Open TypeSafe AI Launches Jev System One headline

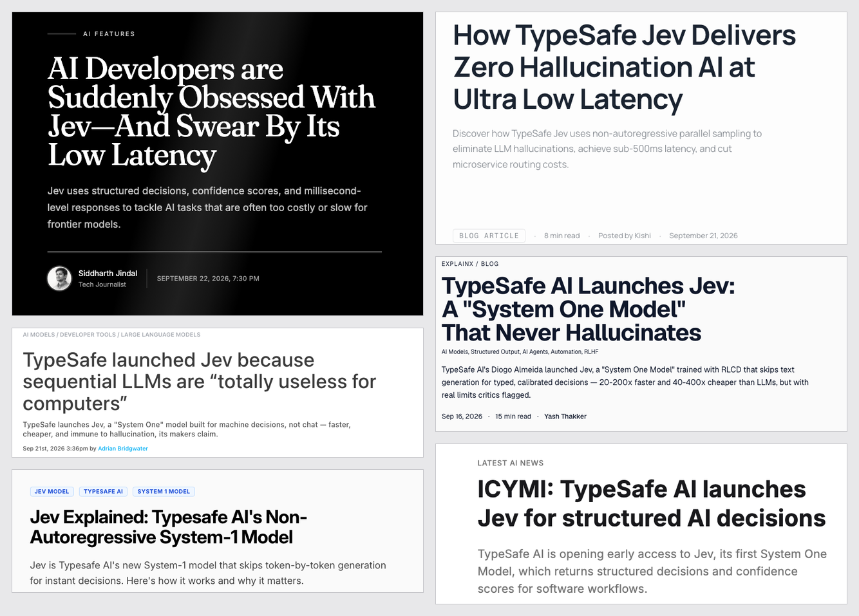pyautogui.click(x=588, y=310)
